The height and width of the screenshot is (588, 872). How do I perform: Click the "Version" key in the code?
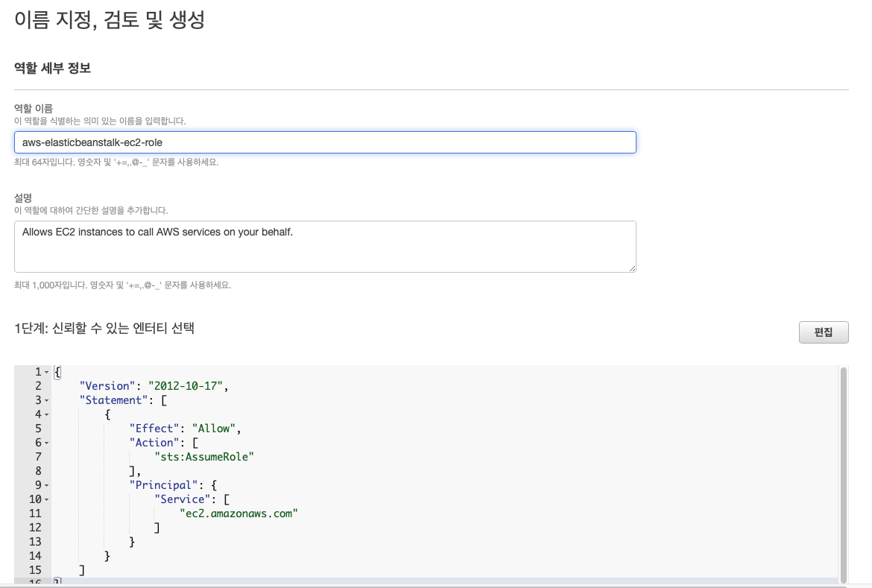point(107,386)
